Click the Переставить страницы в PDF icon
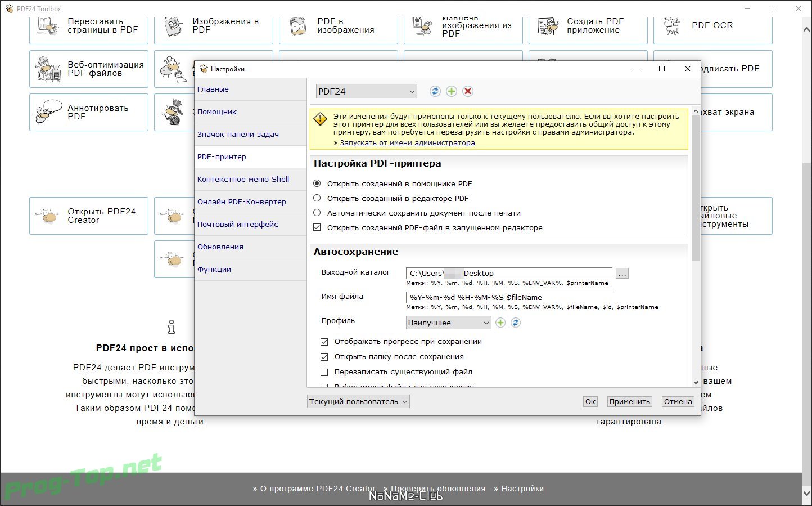 click(x=49, y=26)
